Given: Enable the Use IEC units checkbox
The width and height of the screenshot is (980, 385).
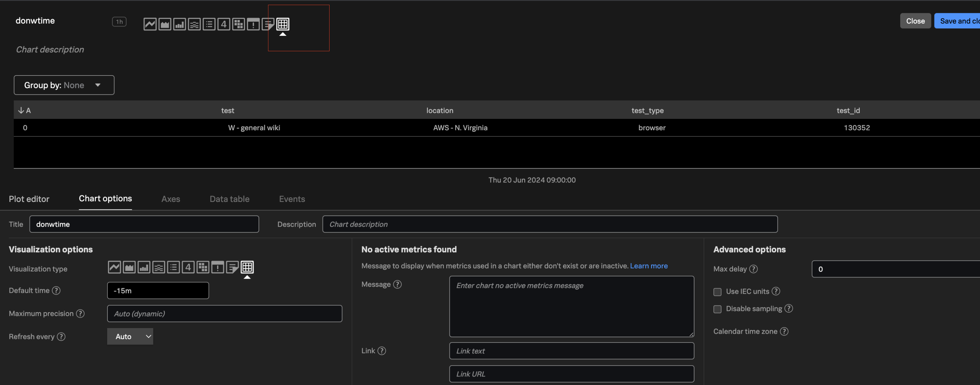Looking at the screenshot, I should coord(717,292).
